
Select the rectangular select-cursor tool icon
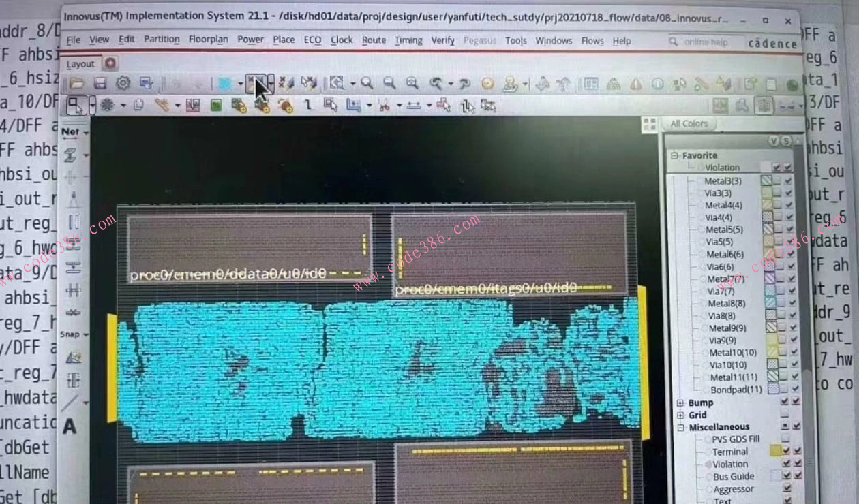pos(76,106)
